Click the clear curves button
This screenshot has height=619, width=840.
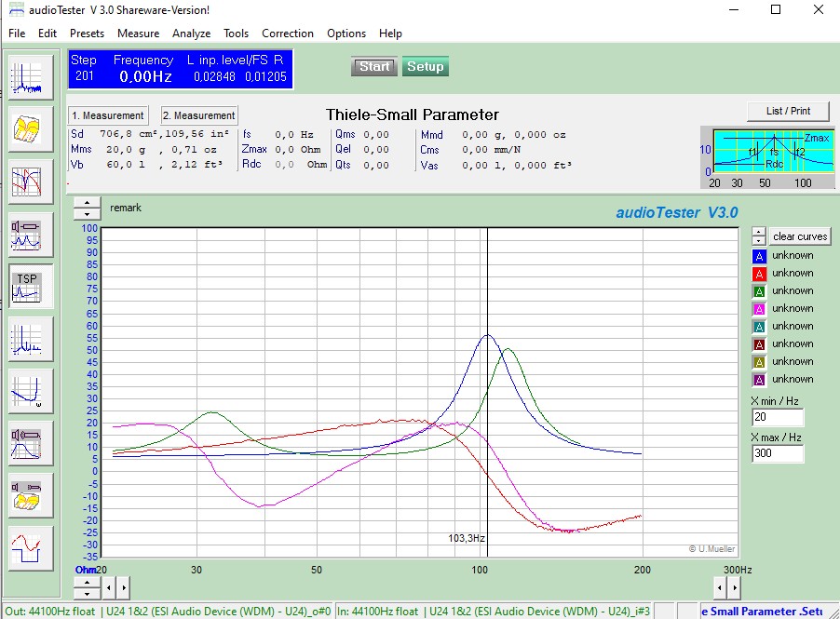point(800,236)
